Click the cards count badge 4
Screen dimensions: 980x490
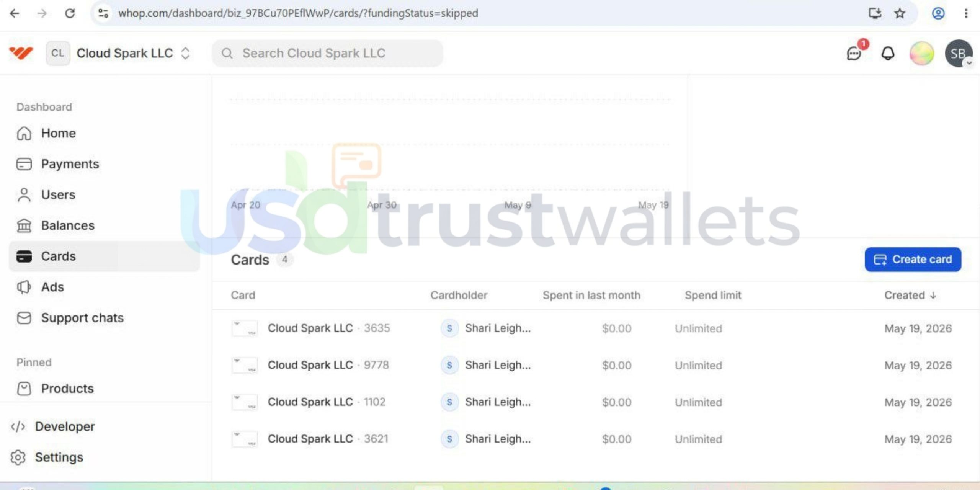284,260
